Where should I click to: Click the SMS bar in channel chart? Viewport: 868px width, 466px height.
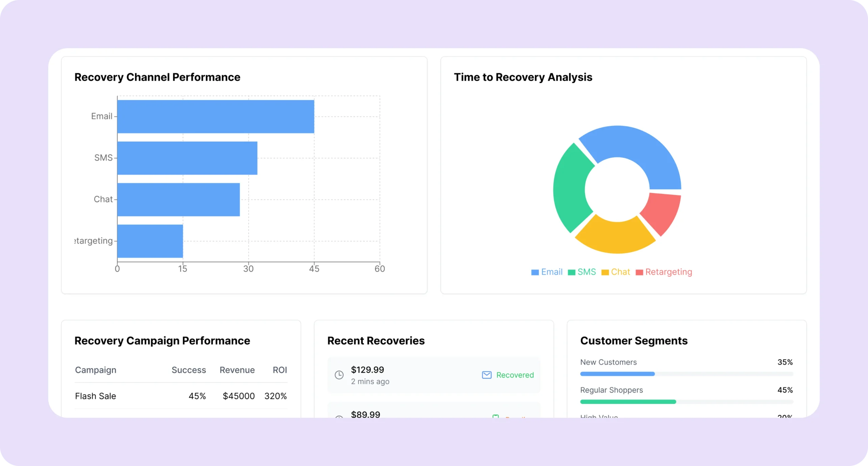click(x=187, y=158)
